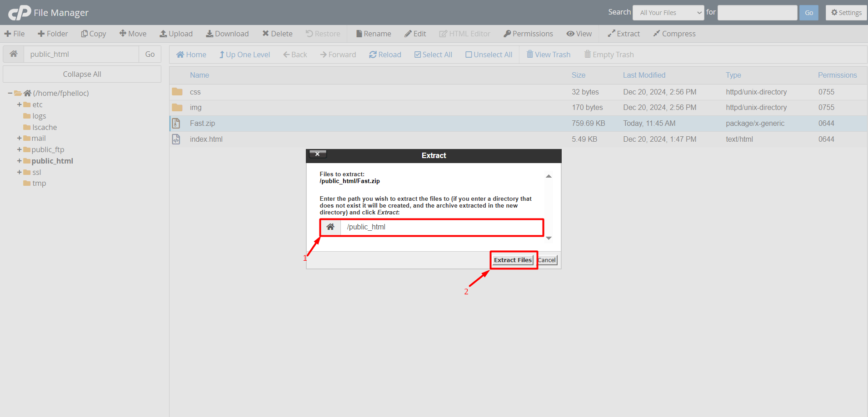
Task: Sort files by Size column header
Action: [x=578, y=75]
